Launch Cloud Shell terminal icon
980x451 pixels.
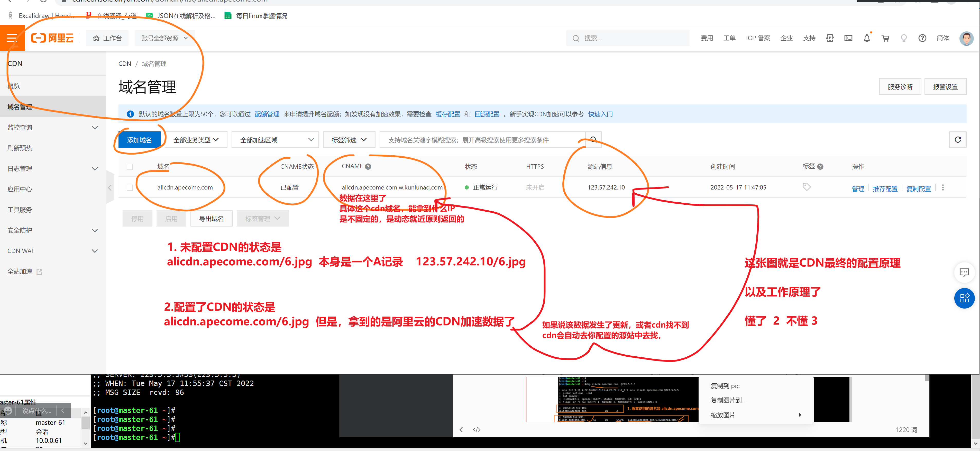(848, 38)
